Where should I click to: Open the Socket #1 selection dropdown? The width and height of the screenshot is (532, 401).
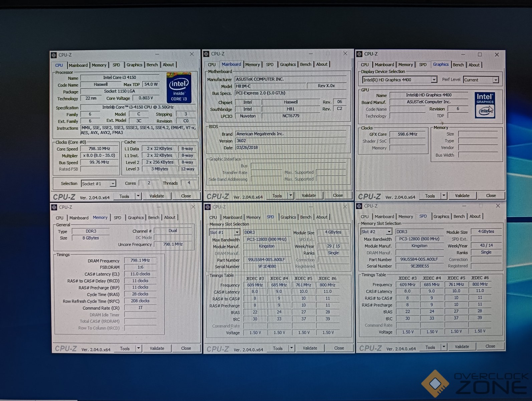[113, 184]
